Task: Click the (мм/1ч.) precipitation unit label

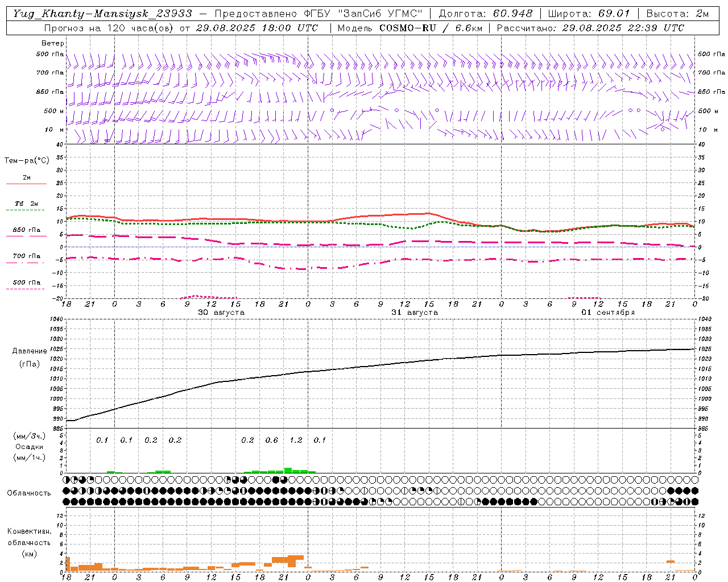Action: [x=30, y=458]
